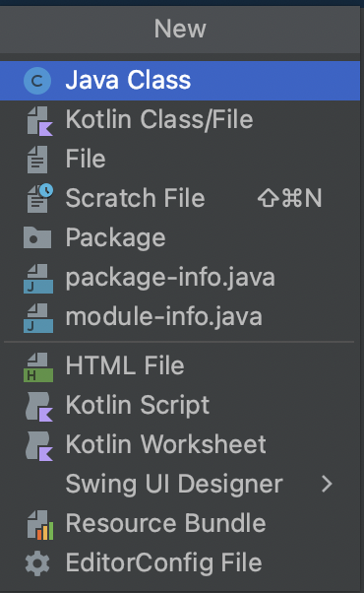Select Scratch File menu item
Image resolution: width=364 pixels, height=593 pixels.
(180, 198)
